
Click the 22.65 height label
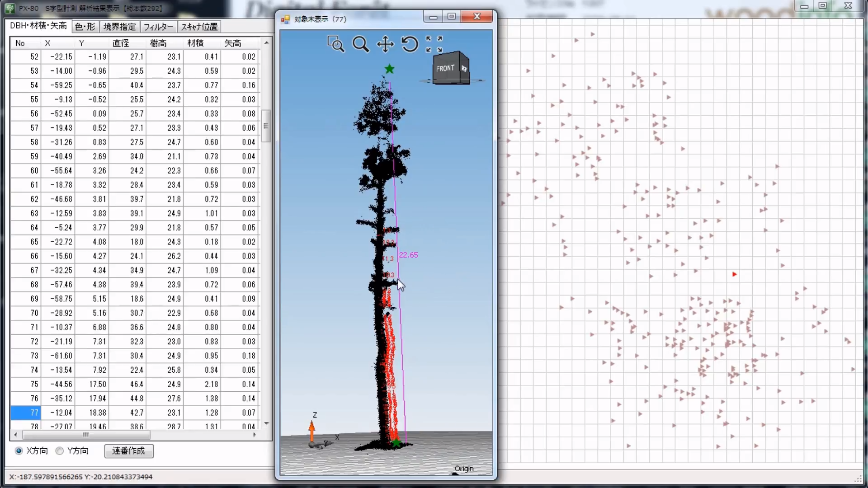tap(408, 255)
